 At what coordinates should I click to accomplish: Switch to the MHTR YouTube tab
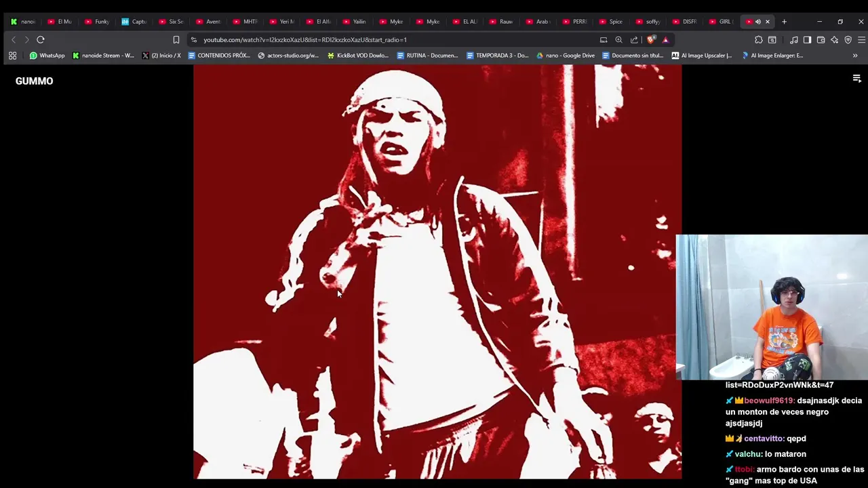coord(245,22)
